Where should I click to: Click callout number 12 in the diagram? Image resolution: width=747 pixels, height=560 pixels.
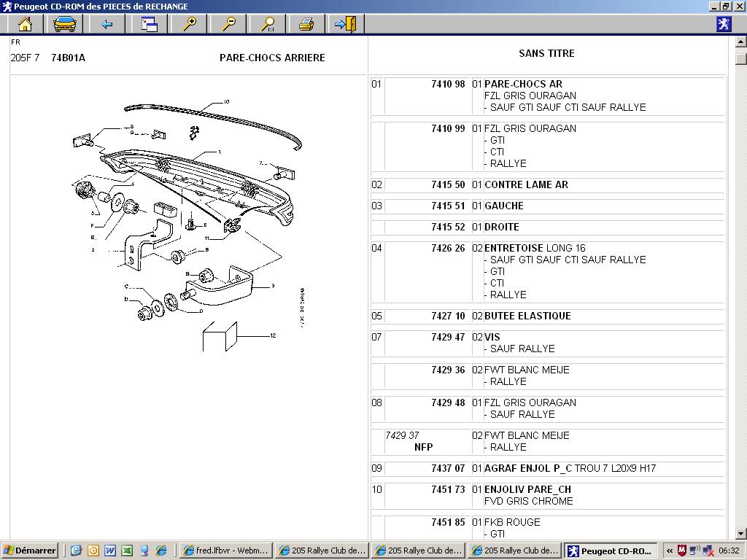[273, 335]
